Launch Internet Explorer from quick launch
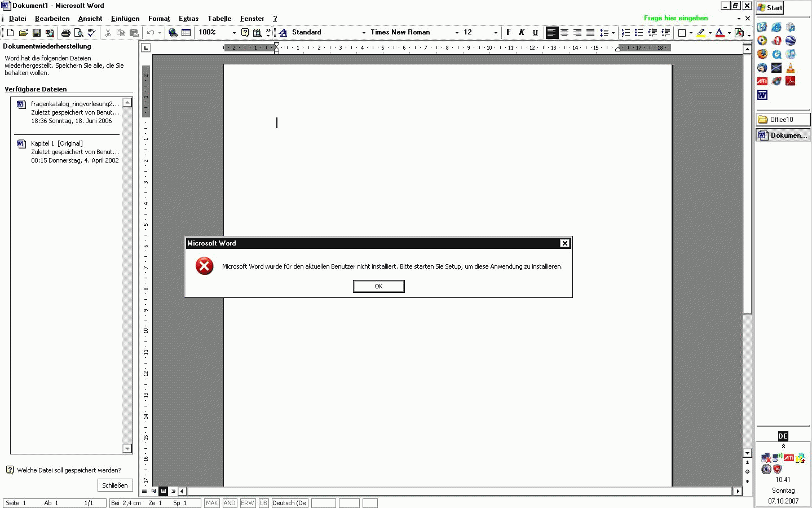 (776, 27)
